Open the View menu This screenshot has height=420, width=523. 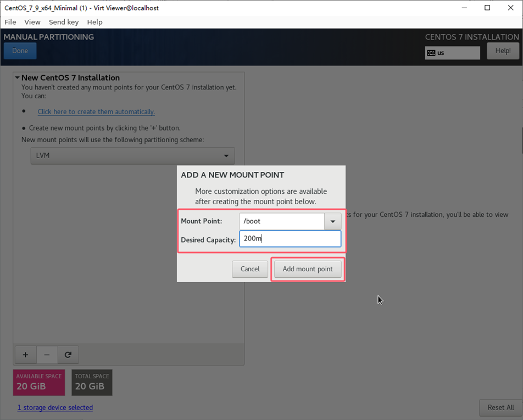[32, 22]
